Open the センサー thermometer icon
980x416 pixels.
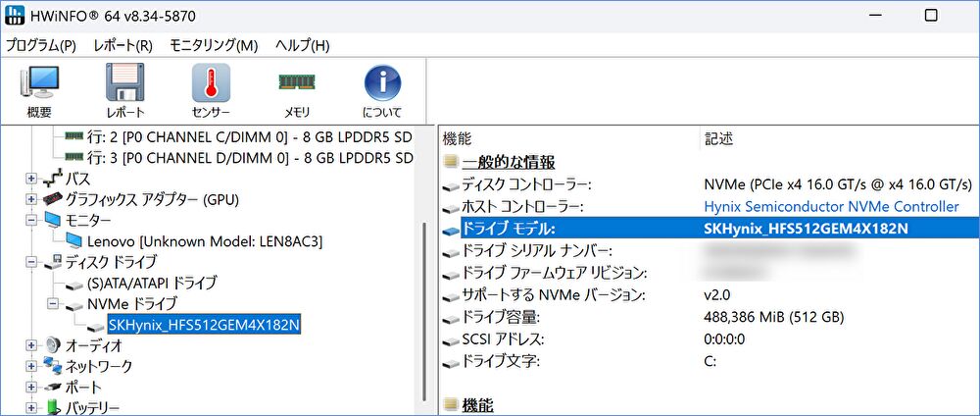click(x=211, y=90)
